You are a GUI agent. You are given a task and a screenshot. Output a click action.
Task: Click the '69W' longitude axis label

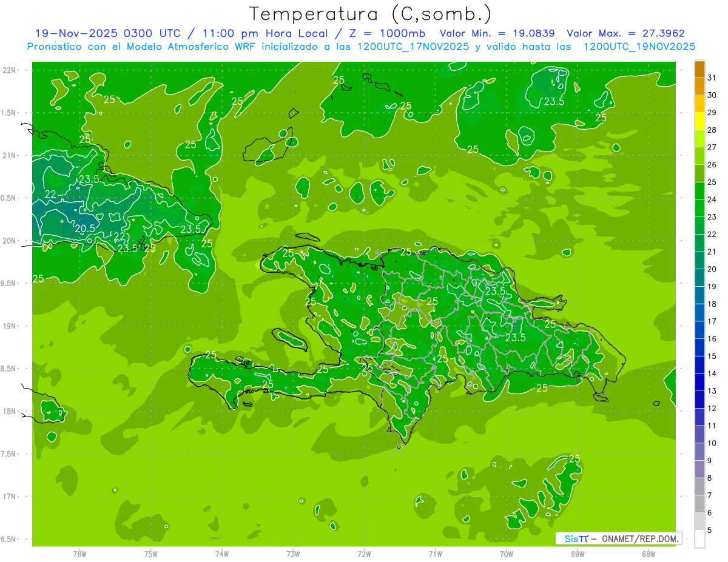pos(578,554)
